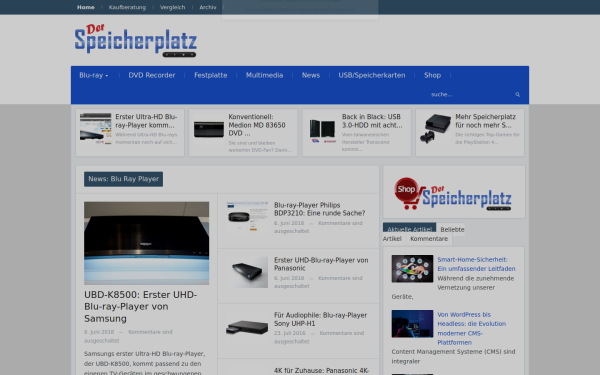The width and height of the screenshot is (600, 375).
Task: Switch to Aktuelle Artikel sidebar tab
Action: [409, 229]
